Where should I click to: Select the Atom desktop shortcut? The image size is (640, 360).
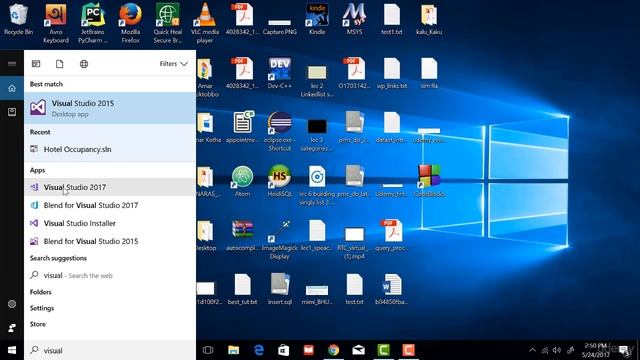(242, 182)
